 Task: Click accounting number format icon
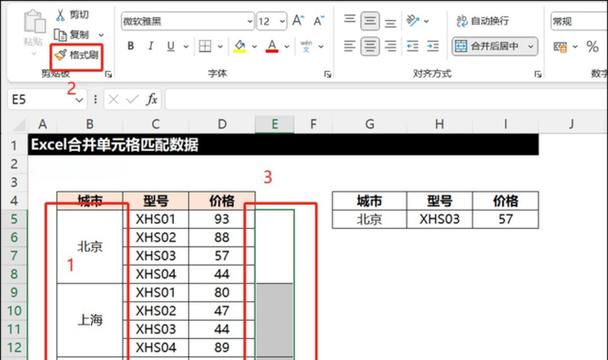pyautogui.click(x=560, y=47)
